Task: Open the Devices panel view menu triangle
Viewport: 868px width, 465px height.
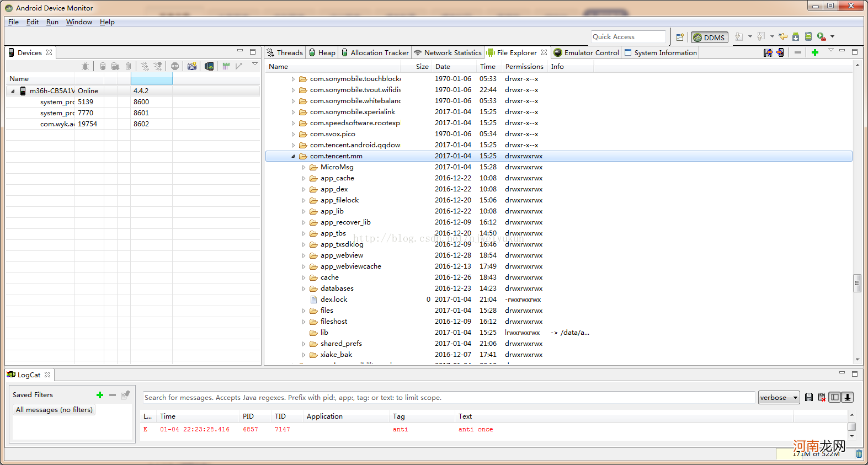Action: click(255, 65)
